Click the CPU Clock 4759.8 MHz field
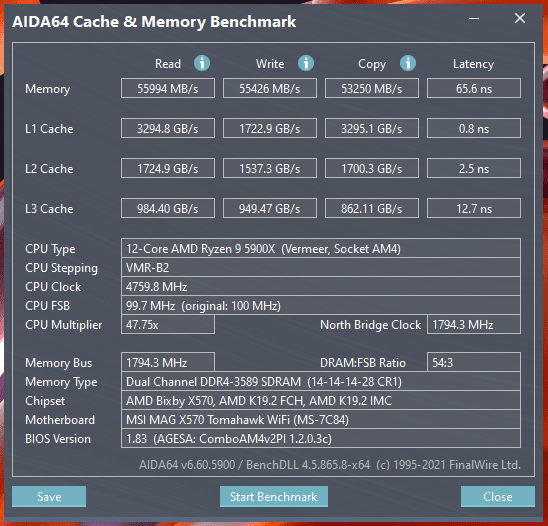The height and width of the screenshot is (526, 548). tap(321, 287)
